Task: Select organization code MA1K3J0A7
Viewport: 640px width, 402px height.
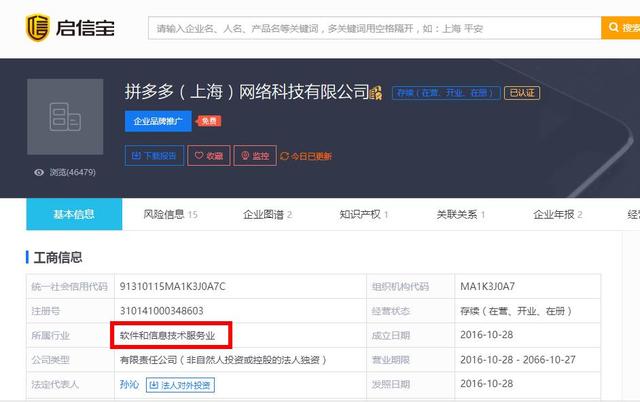Action: (x=488, y=287)
